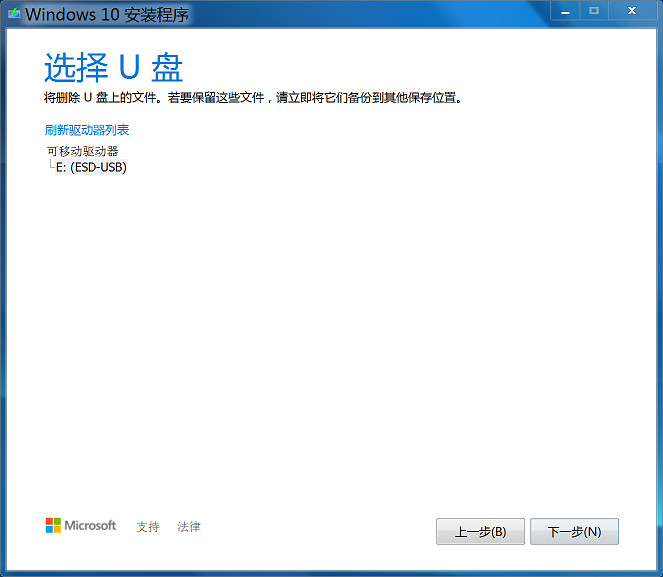Close the Windows 10 setup window

[x=632, y=11]
